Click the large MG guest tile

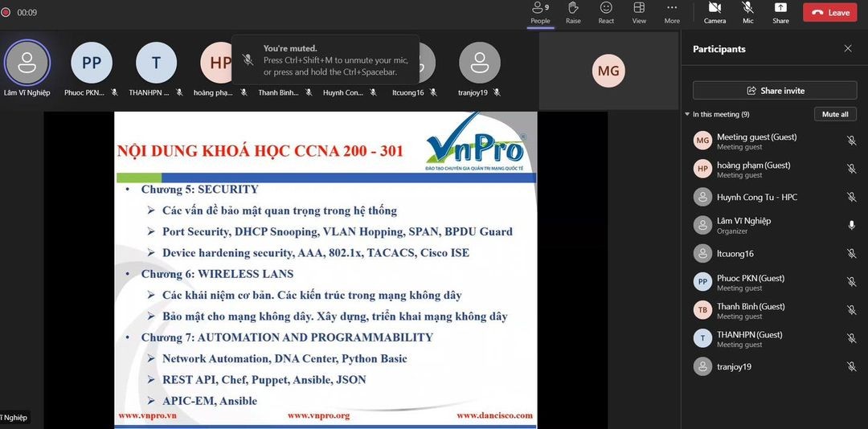click(608, 71)
